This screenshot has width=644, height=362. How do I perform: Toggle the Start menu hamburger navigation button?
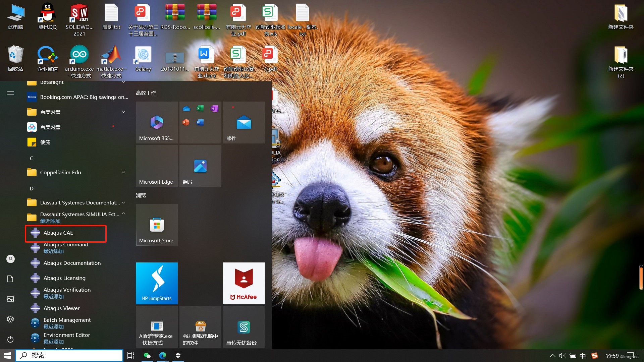click(x=10, y=93)
